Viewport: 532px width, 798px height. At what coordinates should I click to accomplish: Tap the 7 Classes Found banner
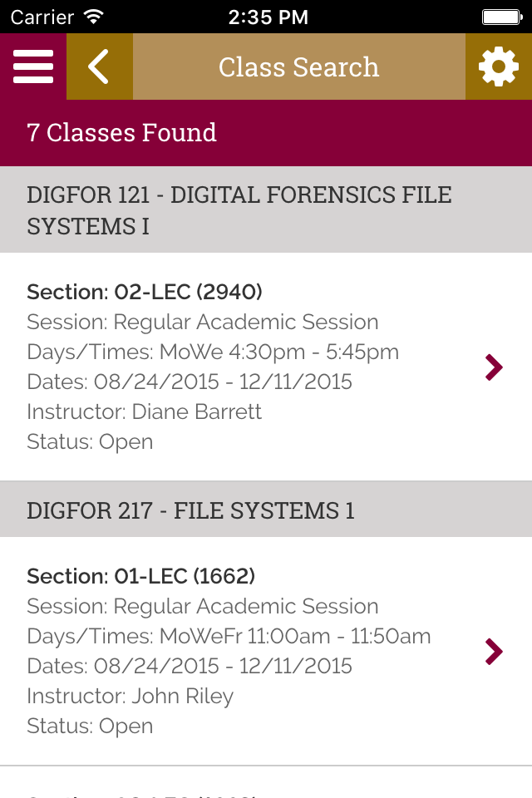click(122, 132)
